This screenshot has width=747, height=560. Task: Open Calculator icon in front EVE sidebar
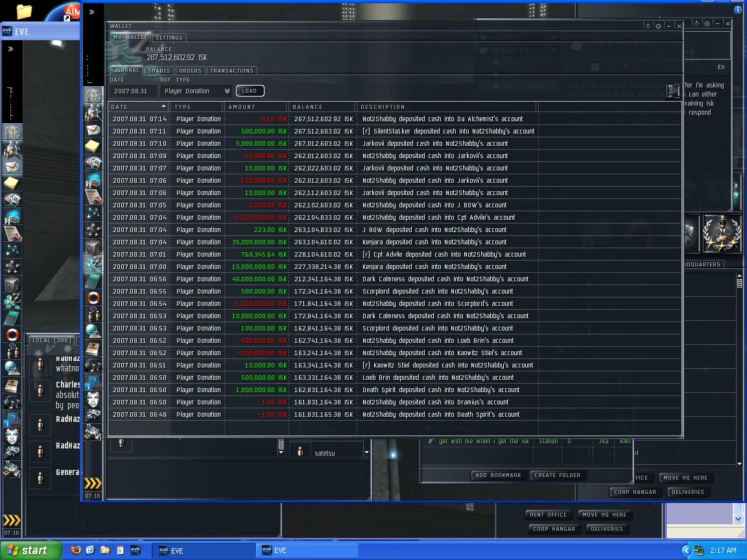[x=93, y=281]
